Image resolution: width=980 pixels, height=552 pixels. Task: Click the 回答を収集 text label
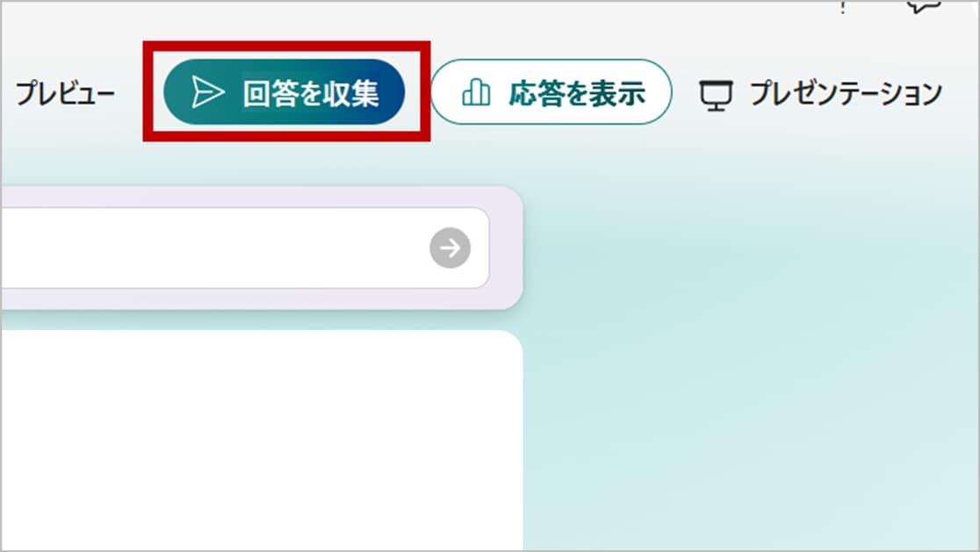click(311, 93)
